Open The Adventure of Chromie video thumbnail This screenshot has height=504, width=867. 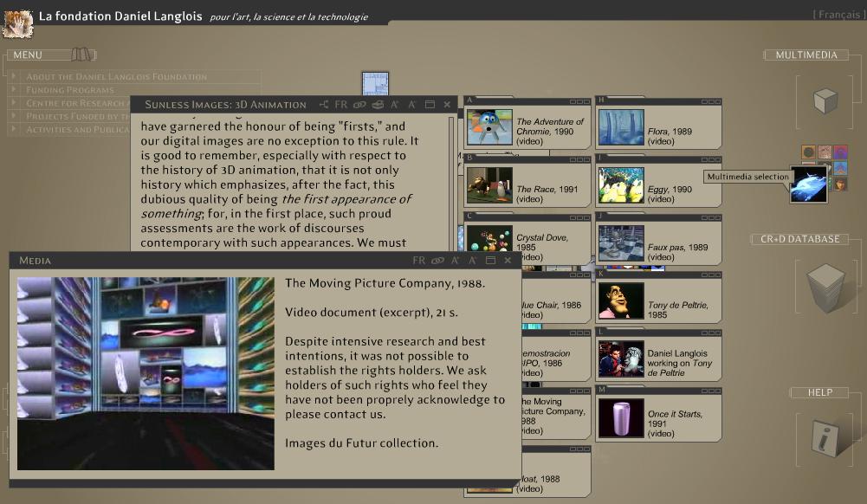[x=489, y=127]
